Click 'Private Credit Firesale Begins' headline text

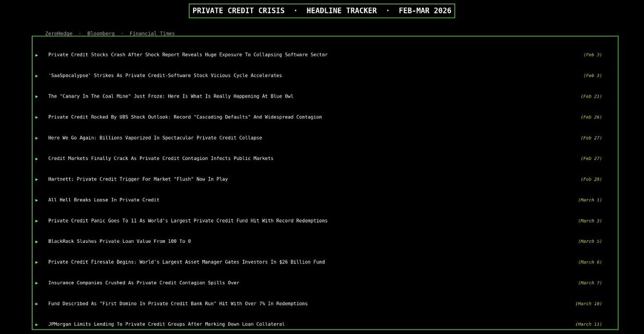pyautogui.click(x=186, y=262)
